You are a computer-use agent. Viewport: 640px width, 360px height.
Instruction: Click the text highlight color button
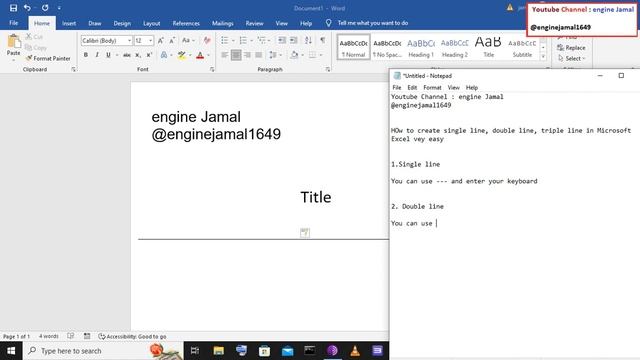click(182, 55)
